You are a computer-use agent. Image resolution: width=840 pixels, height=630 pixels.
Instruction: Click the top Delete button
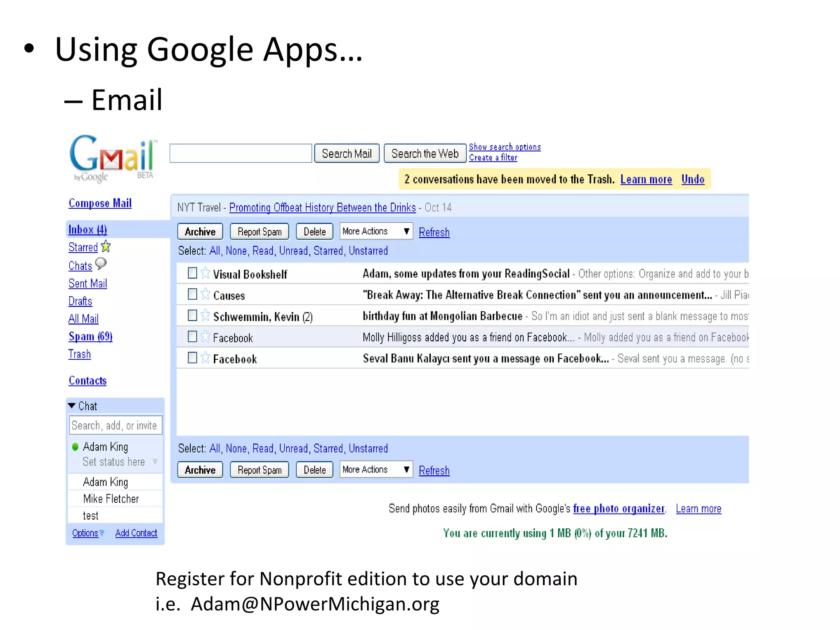point(315,232)
